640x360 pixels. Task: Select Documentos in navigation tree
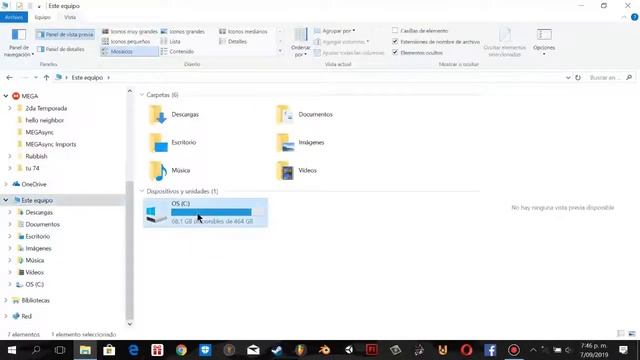point(42,224)
